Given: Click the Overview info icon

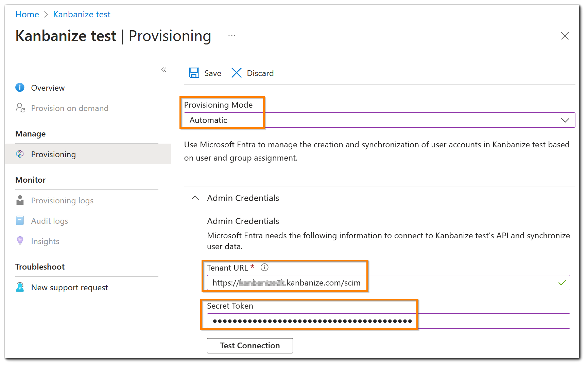Looking at the screenshot, I should coord(20,88).
